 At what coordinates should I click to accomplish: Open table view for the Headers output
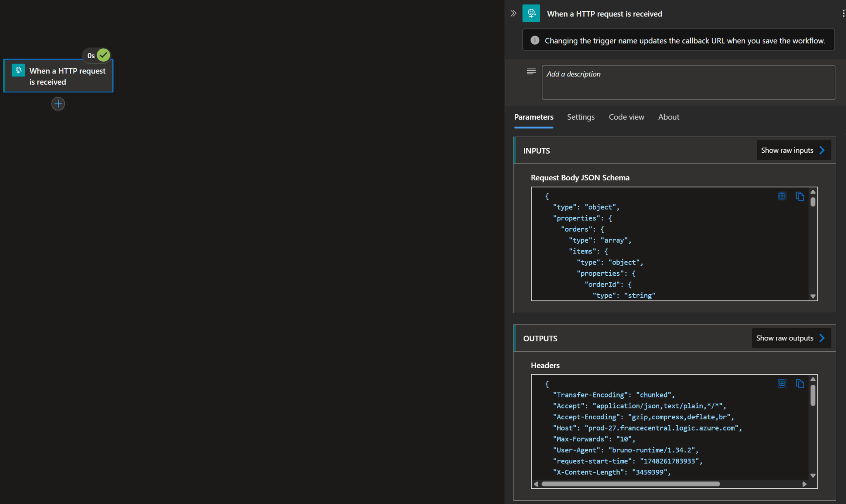[x=782, y=383]
